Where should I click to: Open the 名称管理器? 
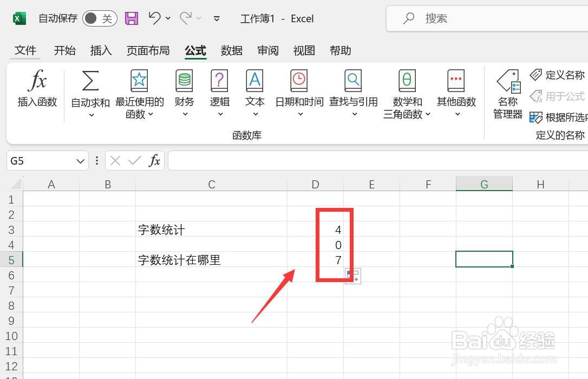508,94
